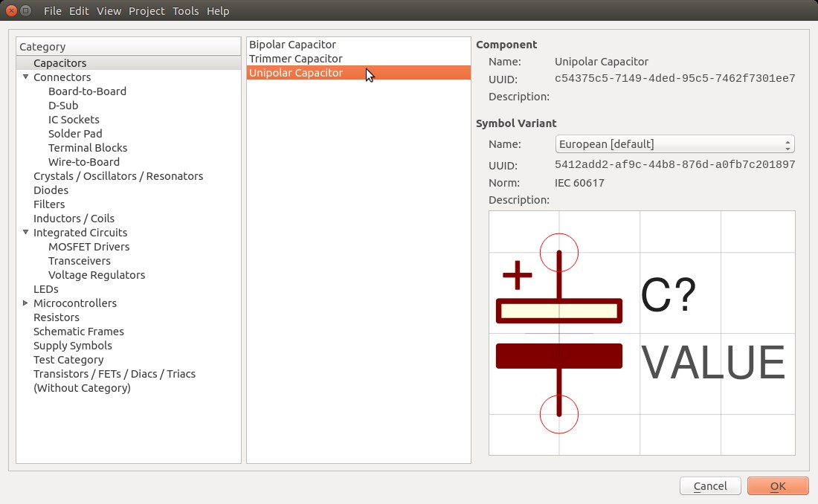Collapse the Connectors category tree
The width and height of the screenshot is (818, 504).
[26, 77]
